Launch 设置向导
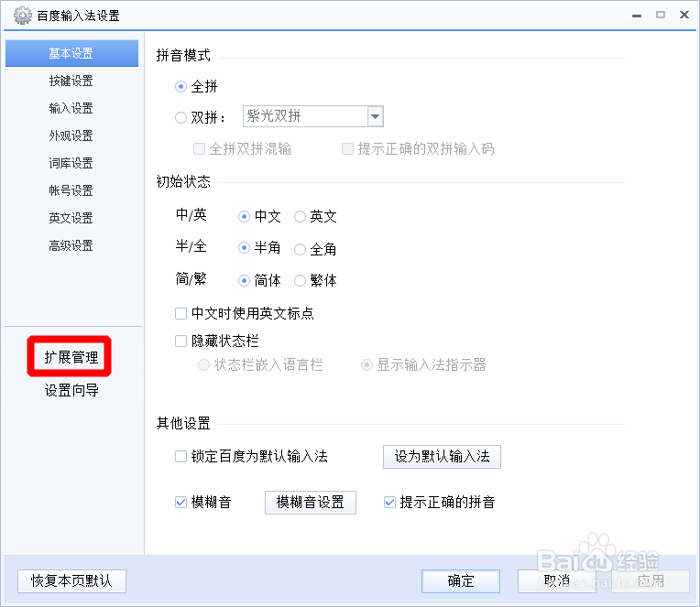 pyautogui.click(x=71, y=390)
